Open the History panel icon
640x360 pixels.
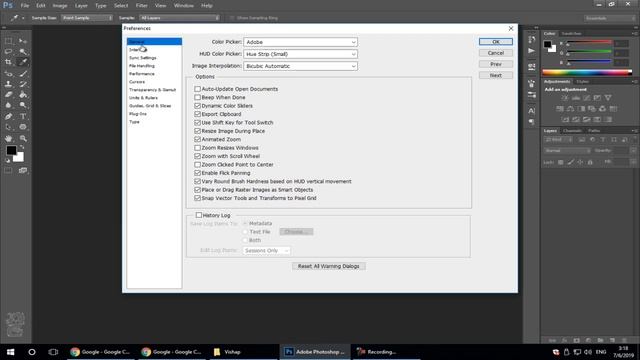click(x=531, y=40)
